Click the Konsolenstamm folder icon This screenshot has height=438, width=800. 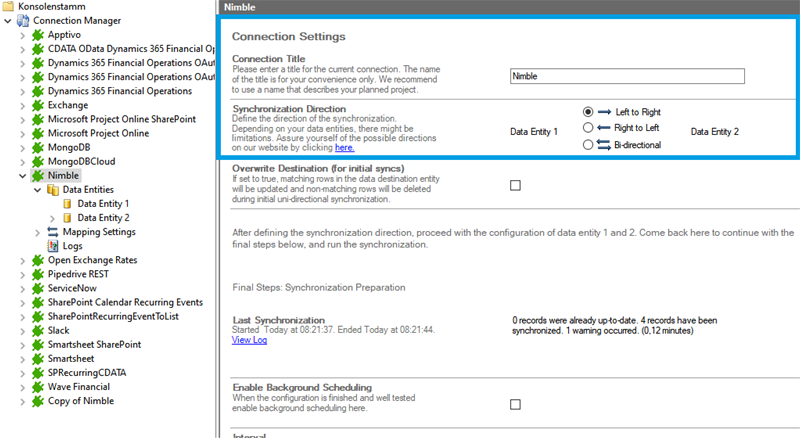[9, 5]
